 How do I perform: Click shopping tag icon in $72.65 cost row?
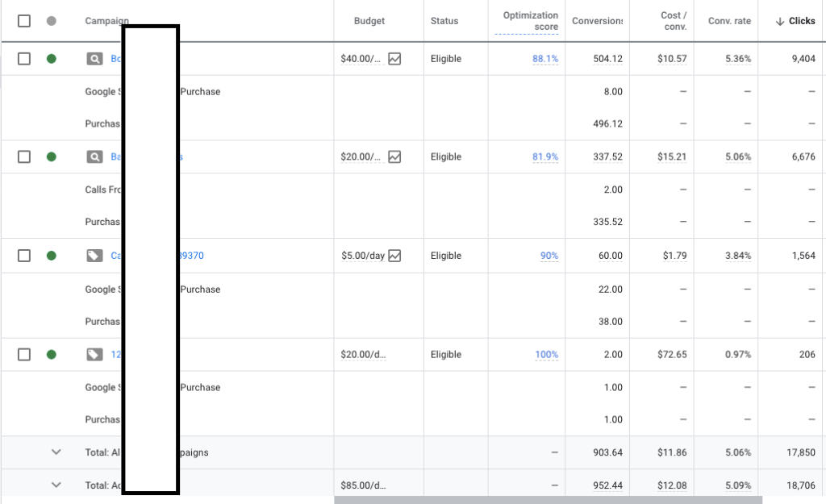click(x=95, y=354)
